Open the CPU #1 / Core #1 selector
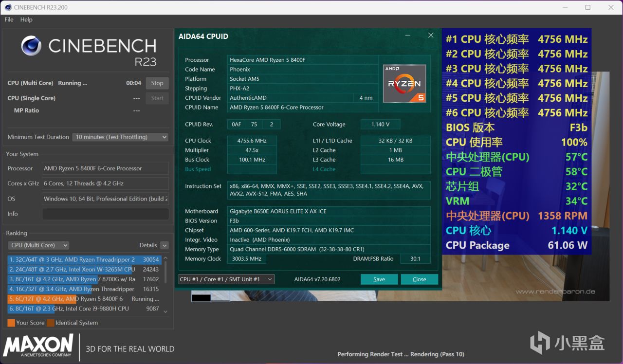 coord(226,279)
